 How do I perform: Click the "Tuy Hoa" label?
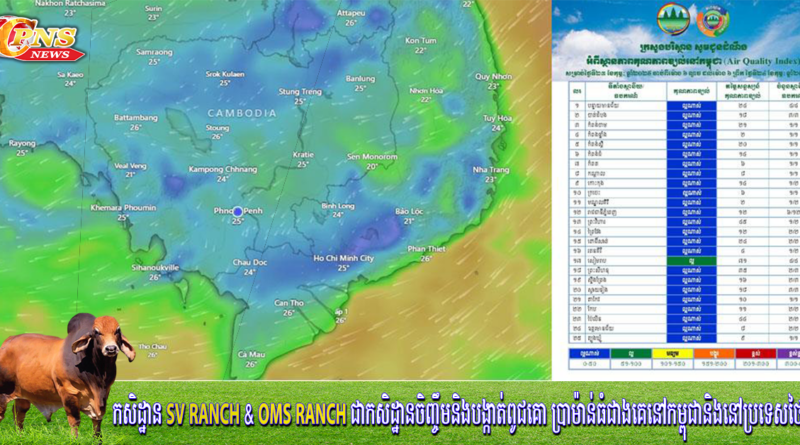[x=497, y=118]
